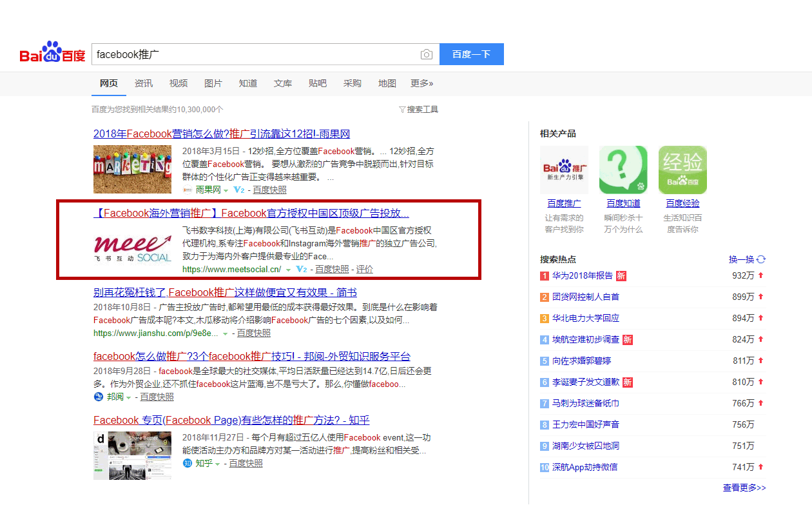Select the 网页 tab
812x516 pixels.
pyautogui.click(x=109, y=83)
